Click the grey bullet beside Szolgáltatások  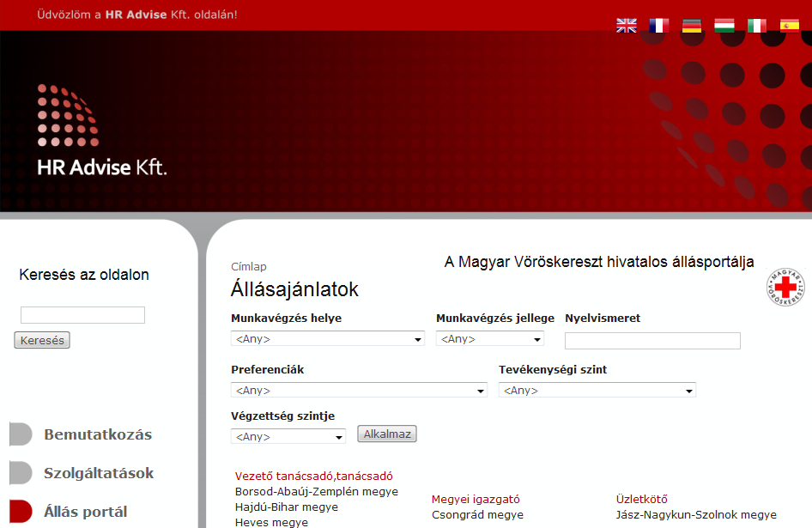pos(21,472)
